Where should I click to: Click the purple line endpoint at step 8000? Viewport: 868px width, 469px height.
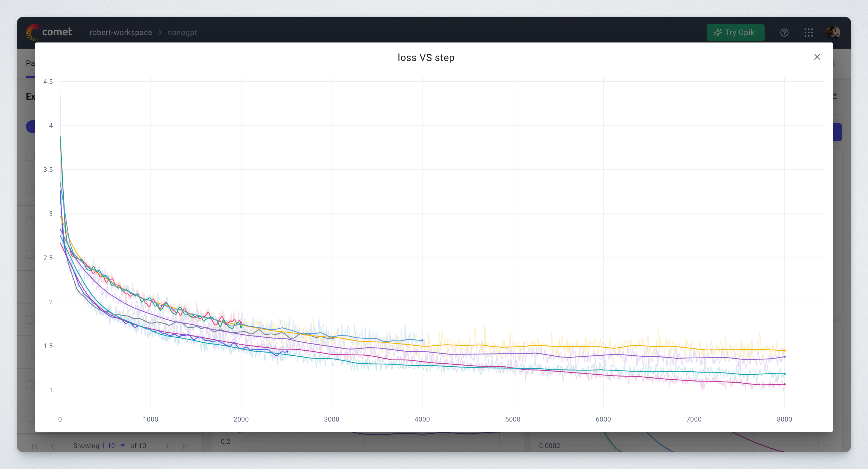[784, 357]
